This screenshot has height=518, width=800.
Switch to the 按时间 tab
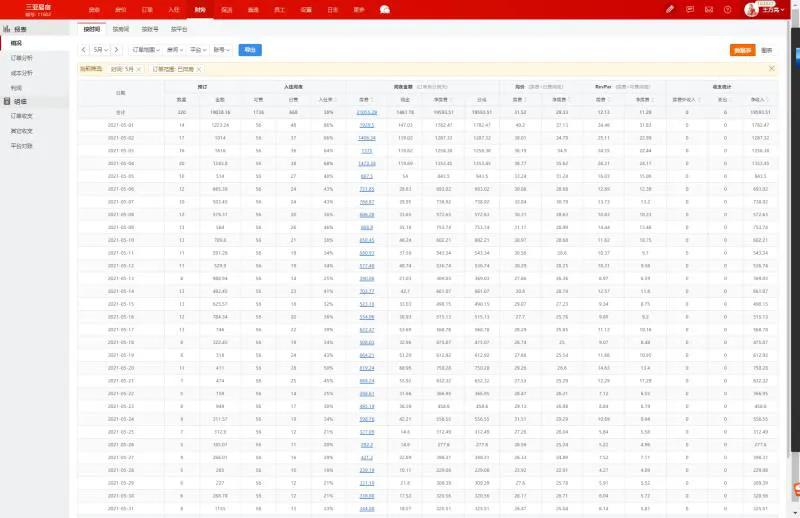(92, 29)
